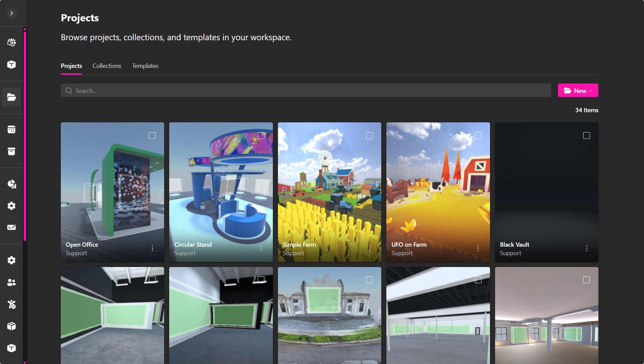
Task: Switch to the Templates tab
Action: coord(145,66)
